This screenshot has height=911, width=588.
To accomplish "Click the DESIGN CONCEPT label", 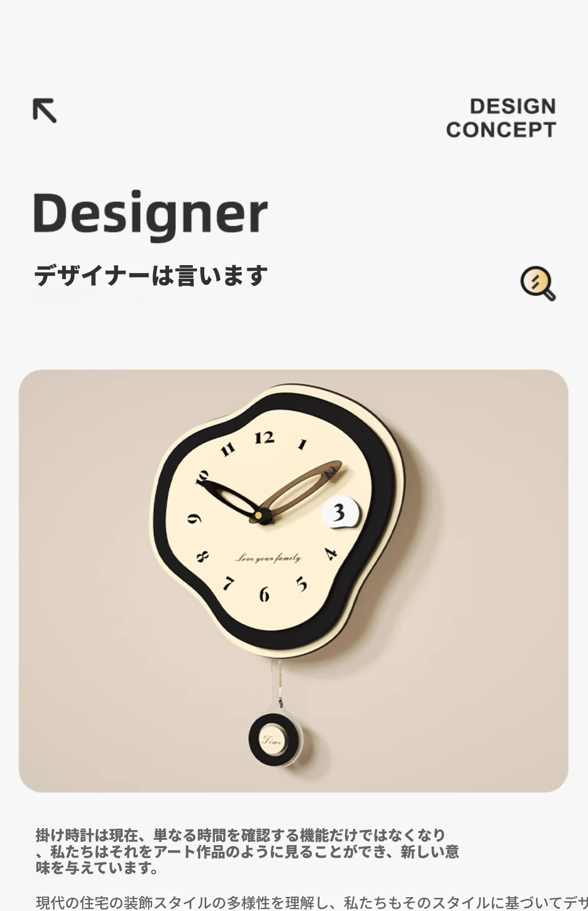I will coord(501,118).
